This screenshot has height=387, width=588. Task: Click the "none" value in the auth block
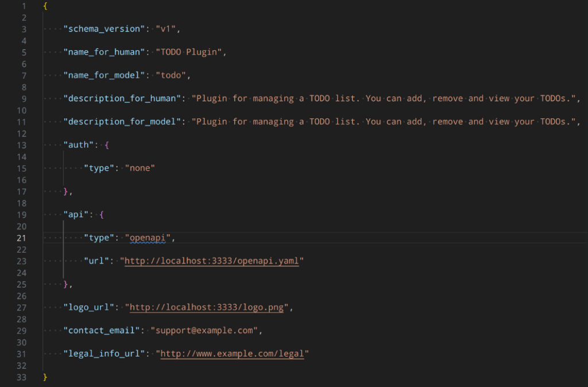(140, 168)
